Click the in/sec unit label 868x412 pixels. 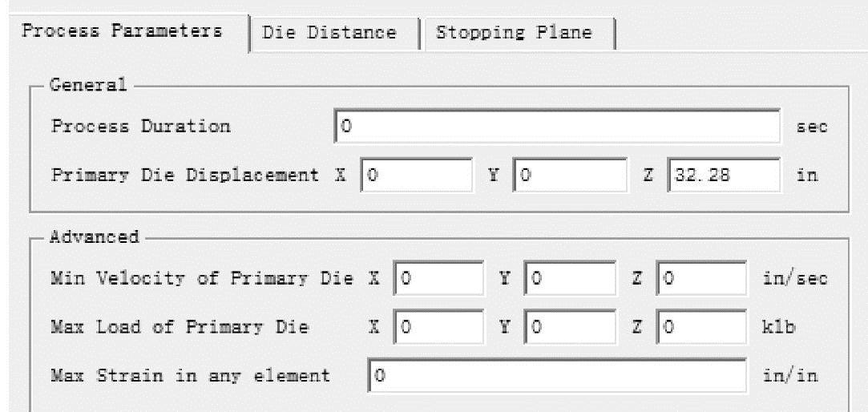click(795, 278)
